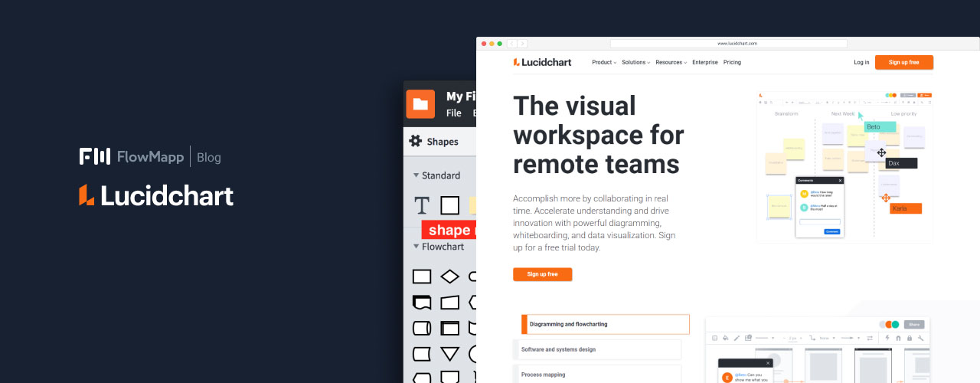Close the Comments popup in hero image
This screenshot has height=383, width=980.
[x=840, y=181]
